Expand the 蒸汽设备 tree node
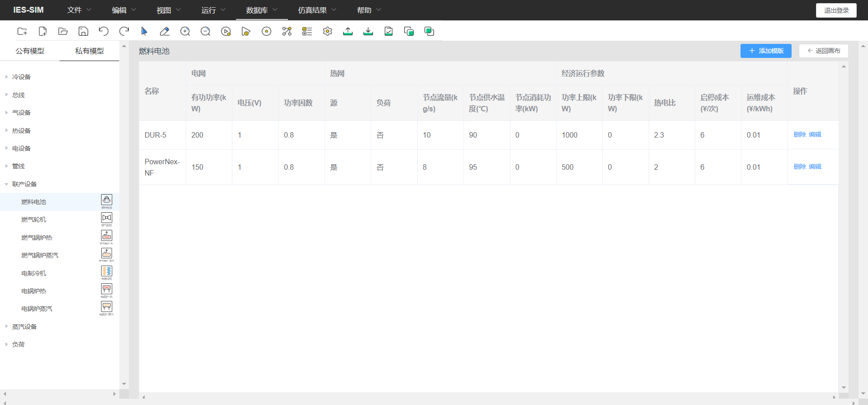Screen dimensions: 868x405 (x=7, y=326)
